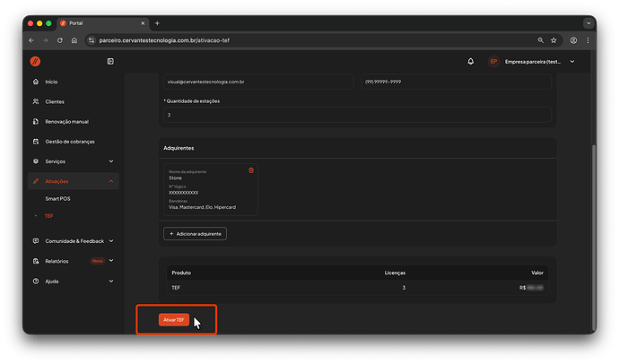Open the Início page in sidebar
This screenshot has width=619, height=364.
click(x=51, y=82)
